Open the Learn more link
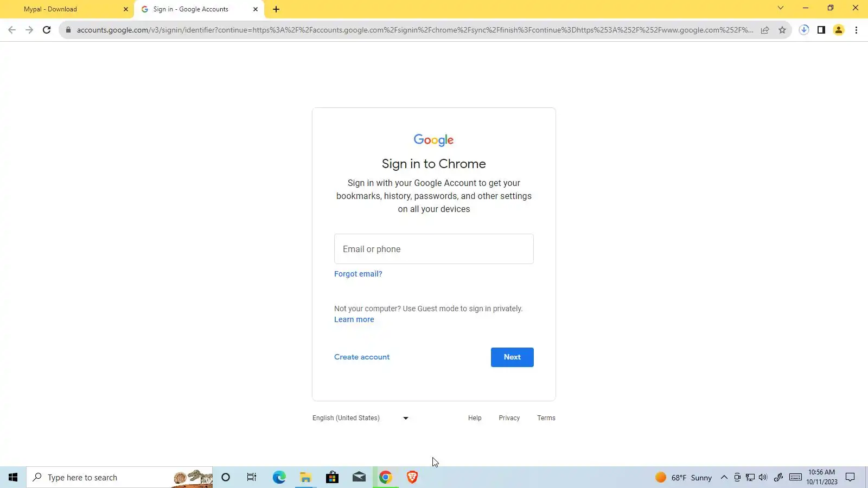This screenshot has height=488, width=868. coord(354,319)
